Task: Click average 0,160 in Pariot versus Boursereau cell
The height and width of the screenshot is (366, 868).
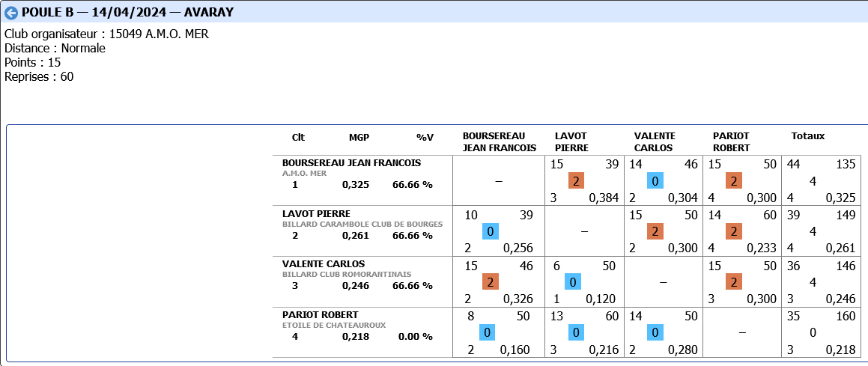Action: (x=515, y=350)
